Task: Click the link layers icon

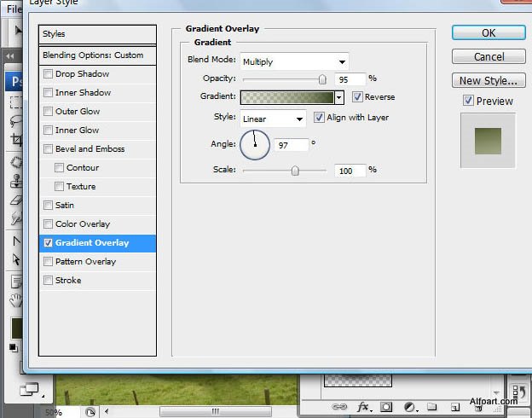Action: 339,407
